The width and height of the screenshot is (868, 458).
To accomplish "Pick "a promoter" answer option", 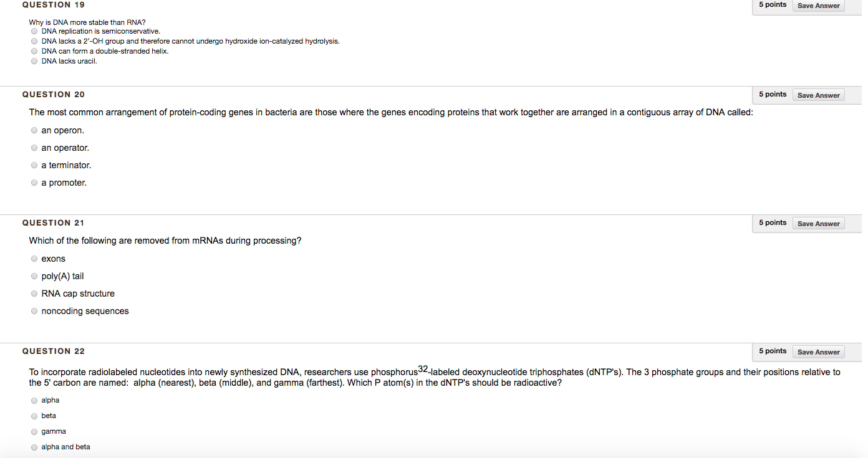I will click(34, 183).
